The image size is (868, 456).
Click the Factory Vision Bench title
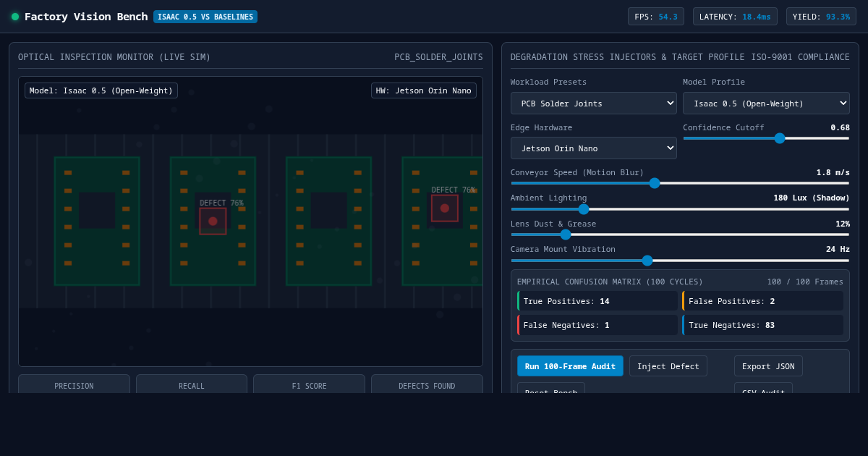tap(86, 17)
